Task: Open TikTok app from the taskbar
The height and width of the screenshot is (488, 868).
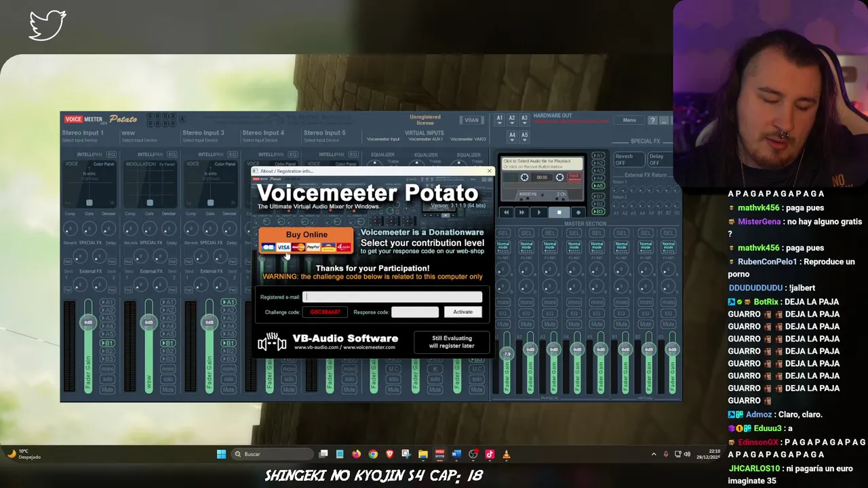Action: coord(490,454)
